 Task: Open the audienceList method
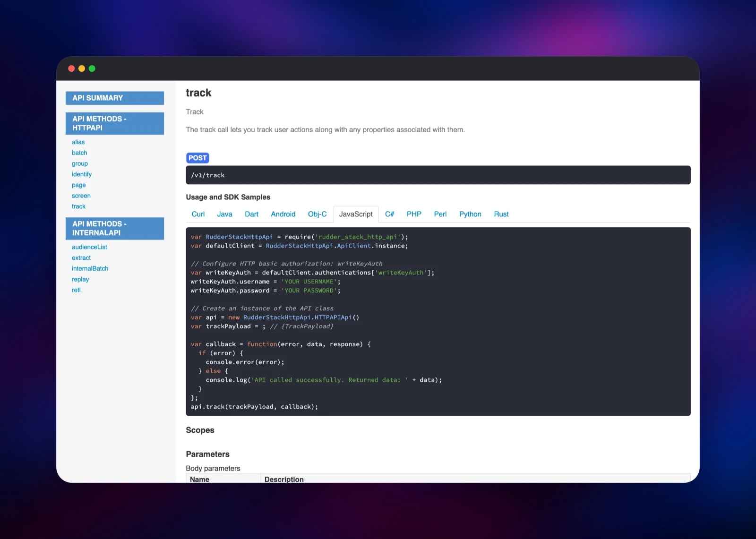(x=89, y=247)
